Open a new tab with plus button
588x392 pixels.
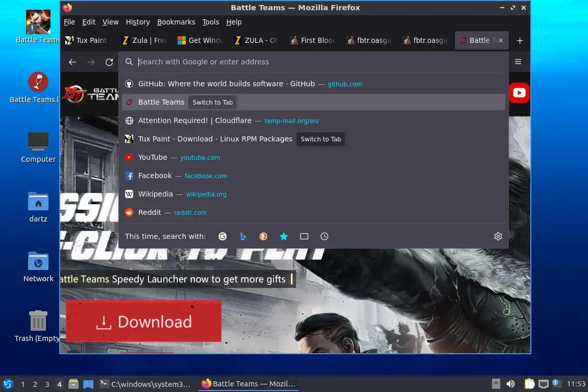click(520, 40)
